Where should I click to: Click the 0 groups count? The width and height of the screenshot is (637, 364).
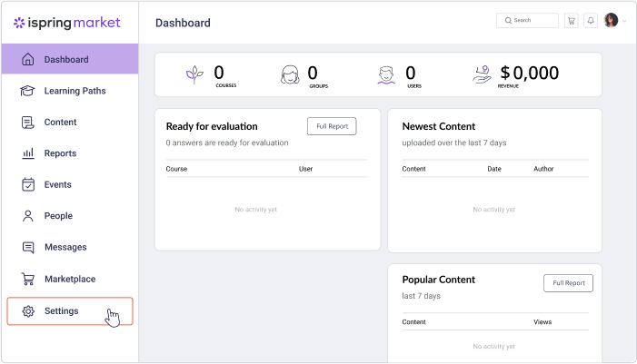[313, 73]
